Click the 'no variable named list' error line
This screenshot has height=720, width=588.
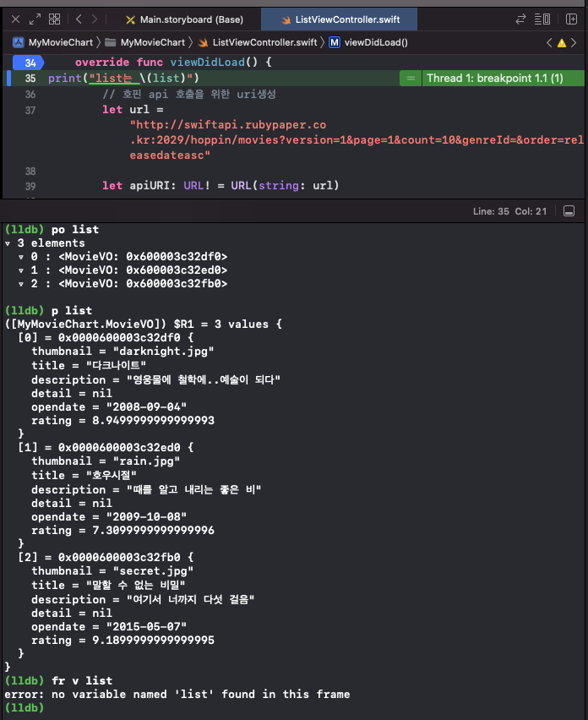tap(177, 695)
